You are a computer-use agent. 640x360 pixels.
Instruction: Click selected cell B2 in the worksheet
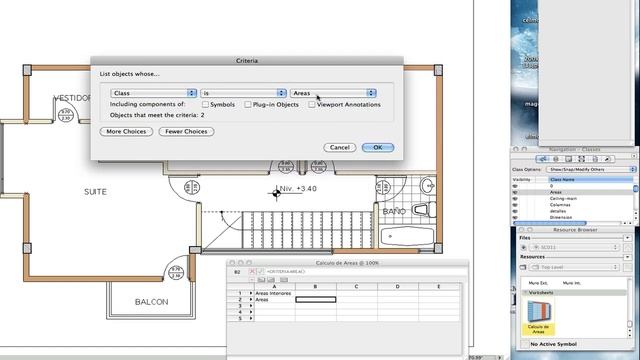[316, 300]
